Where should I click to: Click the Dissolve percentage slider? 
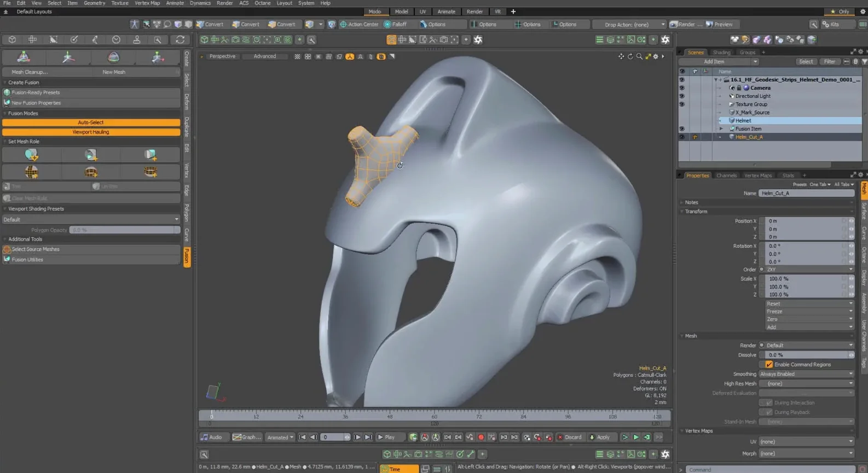pos(806,355)
